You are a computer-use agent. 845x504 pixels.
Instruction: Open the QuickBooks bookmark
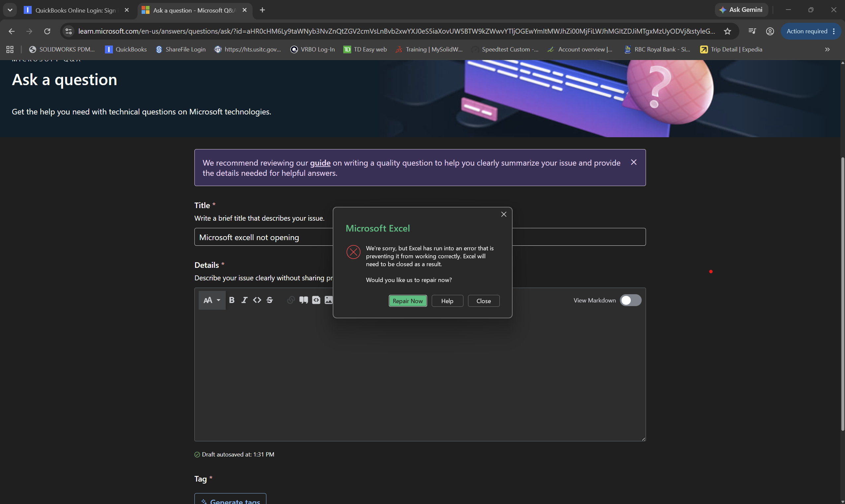(126, 49)
